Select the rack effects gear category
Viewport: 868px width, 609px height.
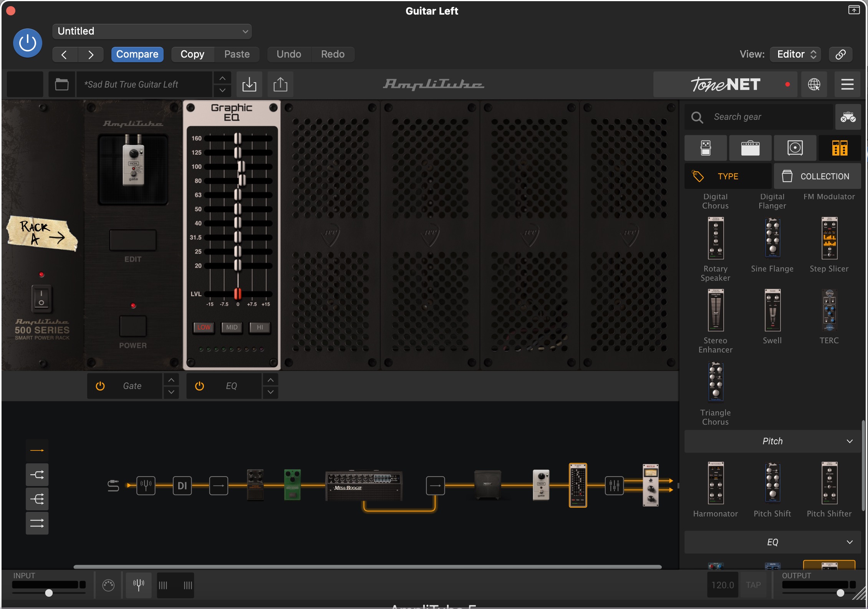click(840, 148)
